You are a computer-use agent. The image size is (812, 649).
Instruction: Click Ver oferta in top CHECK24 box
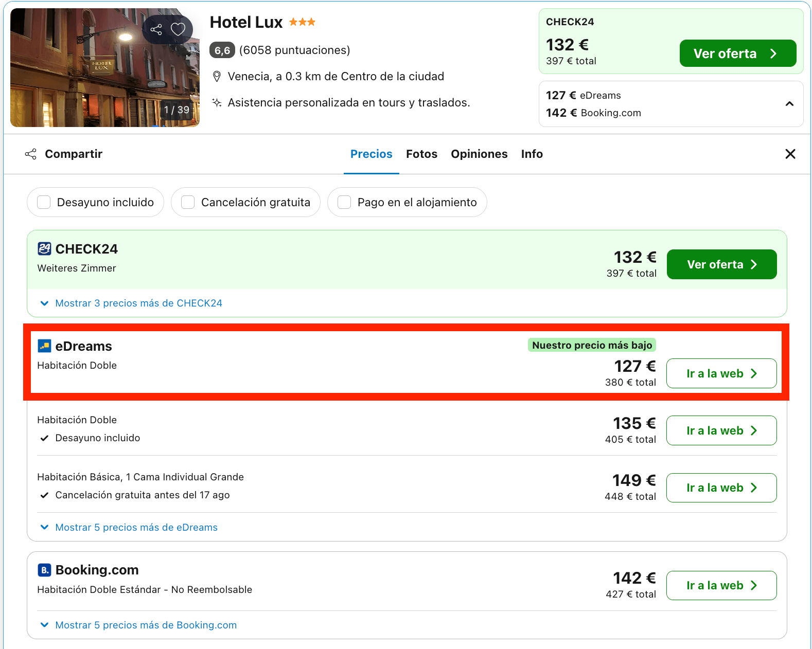click(737, 53)
